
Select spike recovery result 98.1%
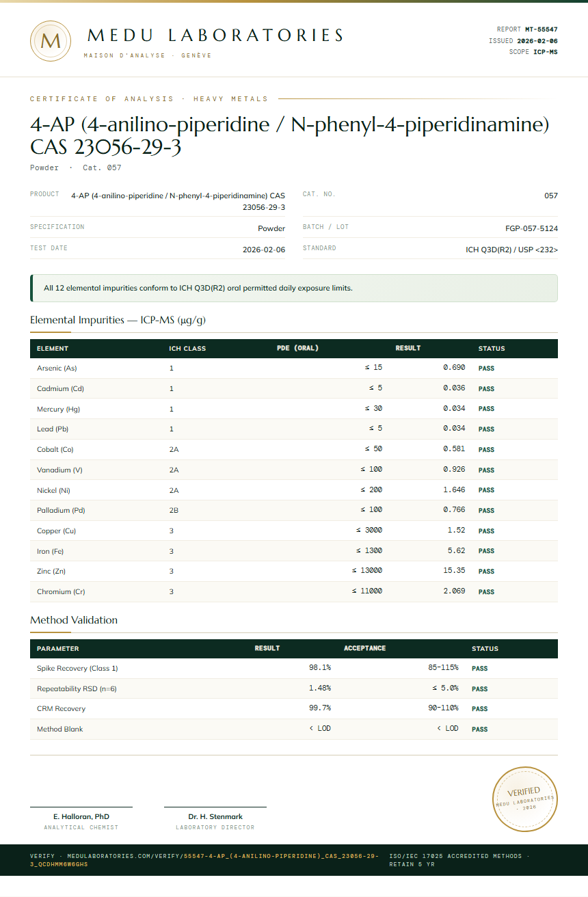(x=320, y=668)
